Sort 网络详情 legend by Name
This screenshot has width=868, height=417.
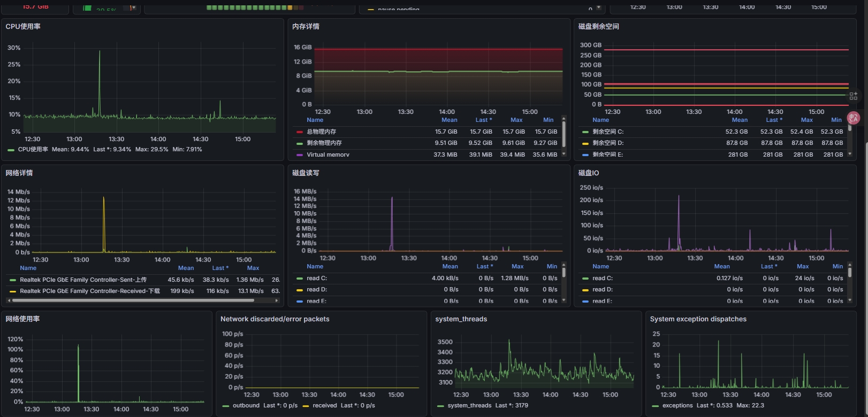[x=28, y=268]
